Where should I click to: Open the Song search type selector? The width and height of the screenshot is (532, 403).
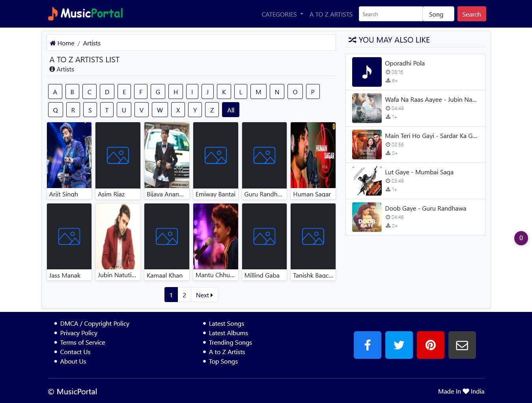click(x=438, y=14)
